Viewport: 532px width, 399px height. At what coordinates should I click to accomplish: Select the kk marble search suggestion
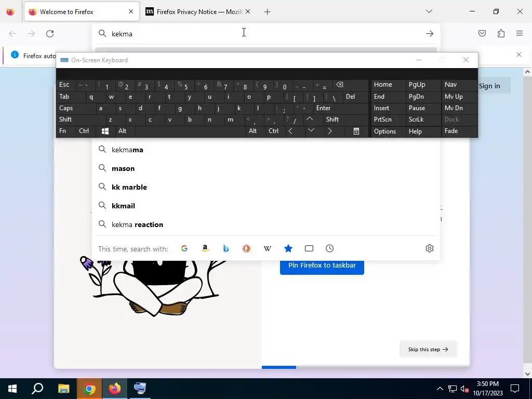(x=266, y=187)
